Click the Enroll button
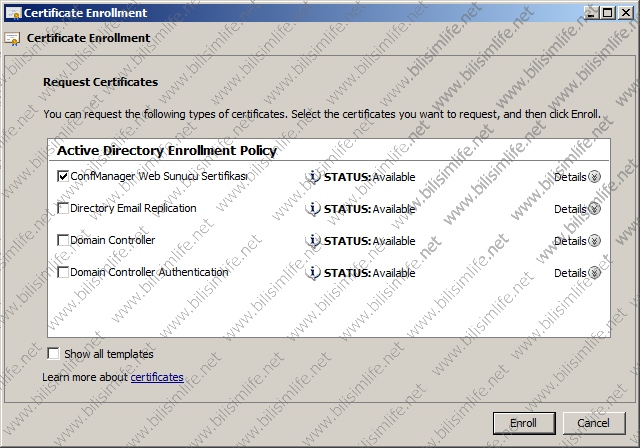This screenshot has height=448, width=640. click(524, 423)
